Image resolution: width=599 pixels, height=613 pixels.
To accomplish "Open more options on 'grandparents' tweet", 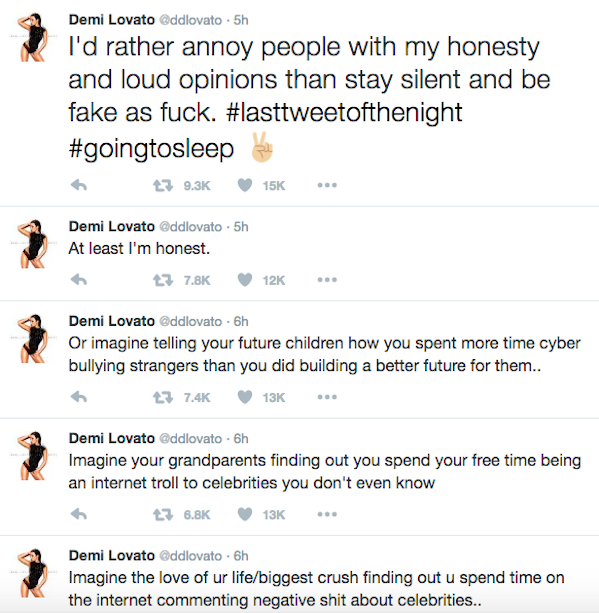I will click(327, 514).
